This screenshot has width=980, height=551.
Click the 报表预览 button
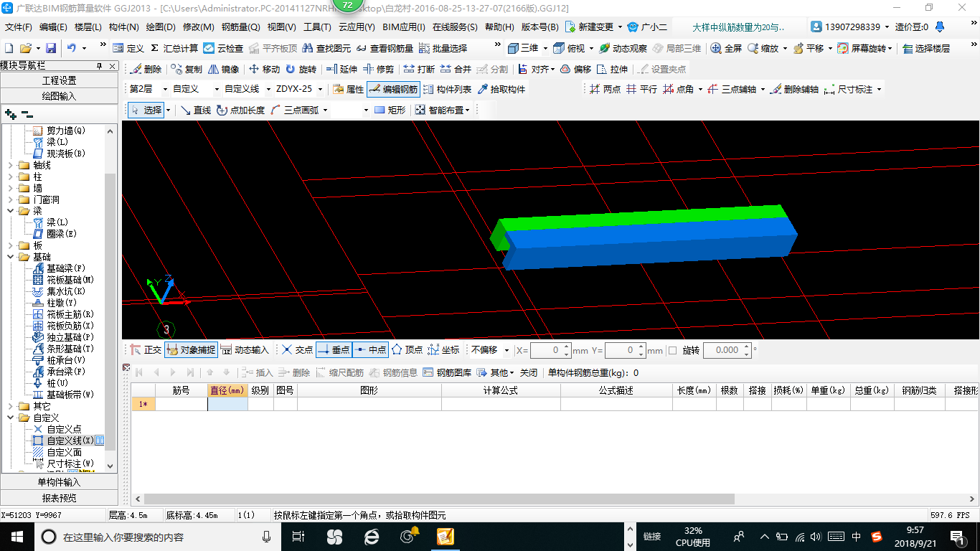(59, 498)
